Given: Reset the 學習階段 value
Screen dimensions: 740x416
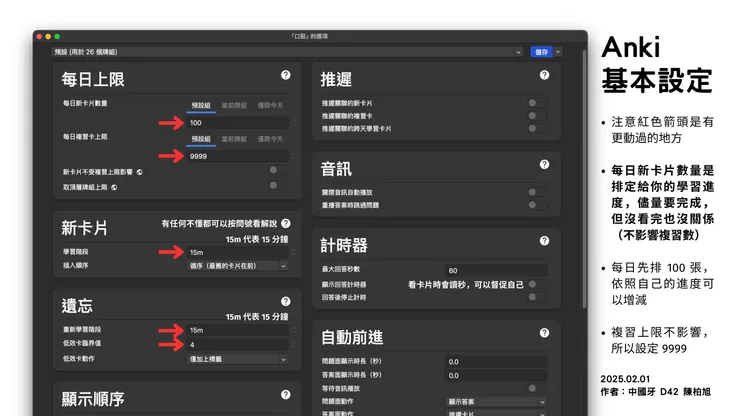Looking at the screenshot, I should [x=294, y=253].
